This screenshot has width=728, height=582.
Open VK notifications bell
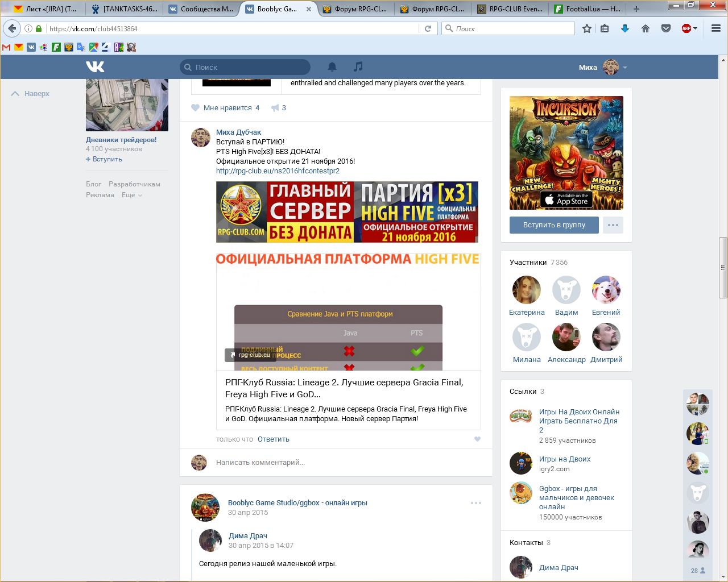pyautogui.click(x=332, y=67)
